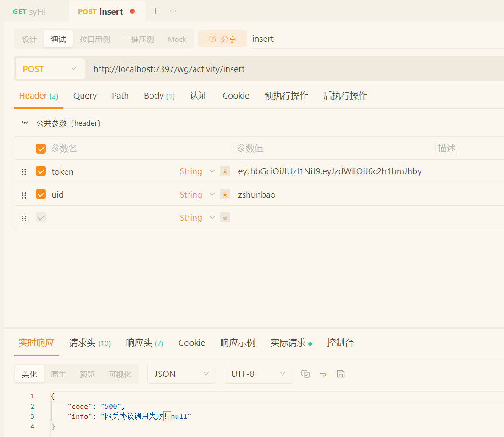Select the 原生 raw response view
The image size is (504, 437).
point(58,374)
